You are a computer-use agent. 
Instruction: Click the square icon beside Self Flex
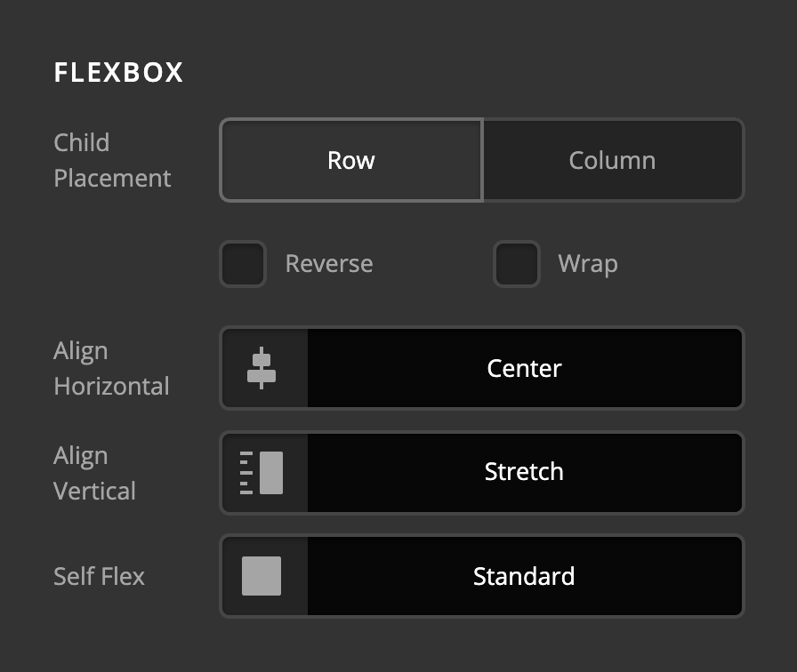point(262,576)
